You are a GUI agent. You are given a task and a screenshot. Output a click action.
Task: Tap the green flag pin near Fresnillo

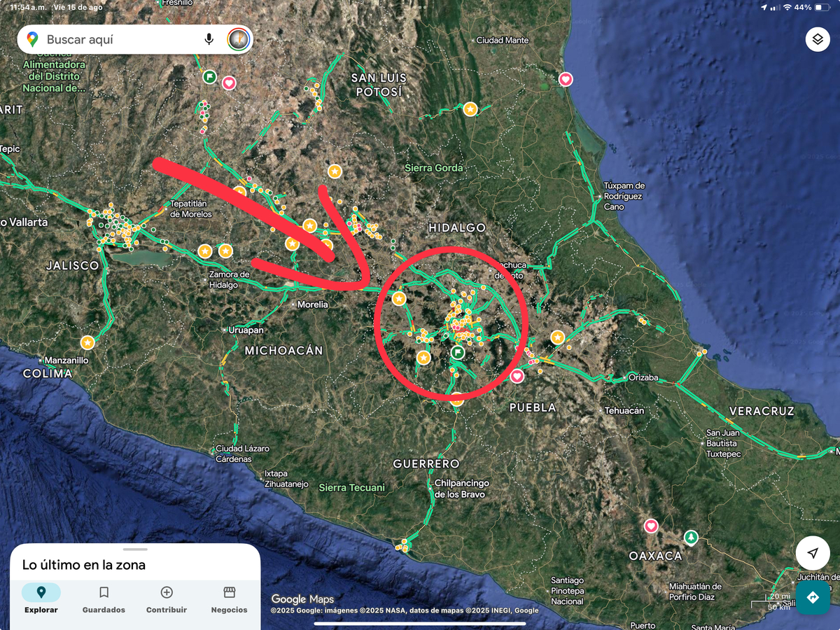pos(209,76)
